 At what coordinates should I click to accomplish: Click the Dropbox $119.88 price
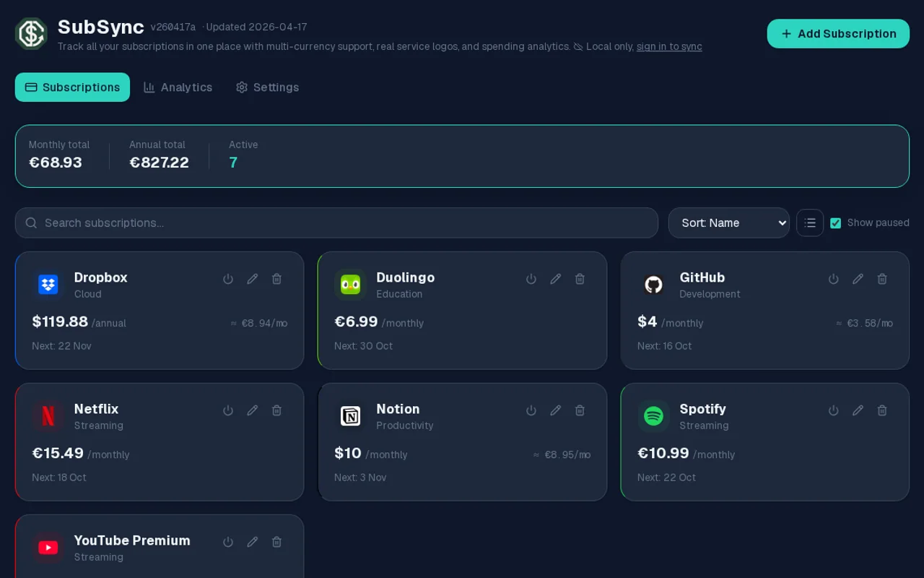click(60, 322)
